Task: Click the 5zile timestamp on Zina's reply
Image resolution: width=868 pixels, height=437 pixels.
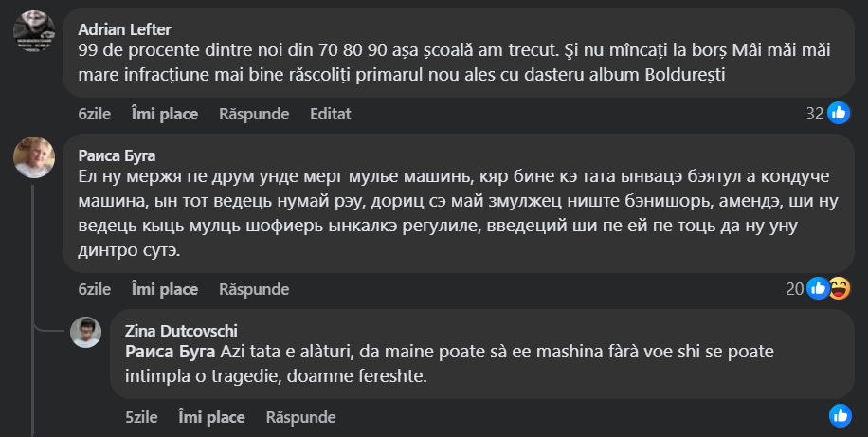Action: point(141,417)
